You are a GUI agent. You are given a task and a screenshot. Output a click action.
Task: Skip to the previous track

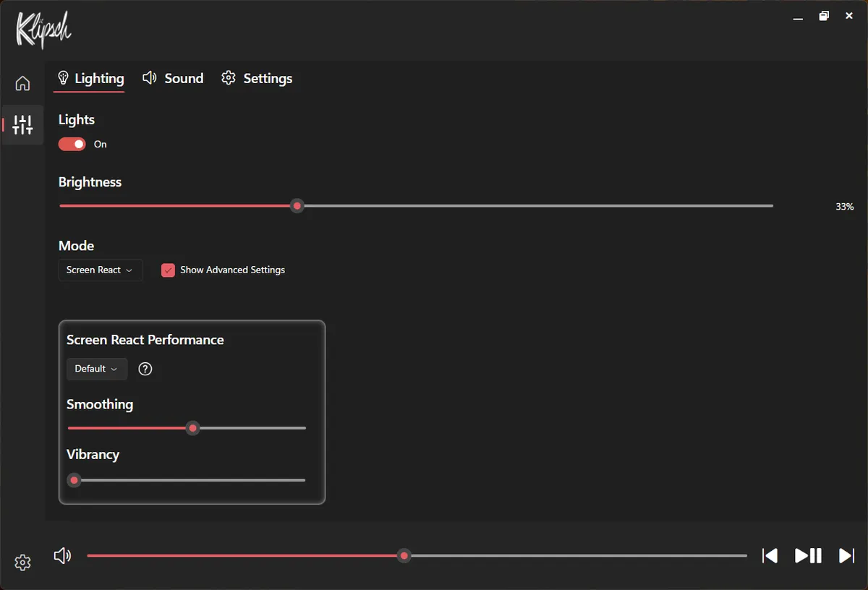click(x=770, y=555)
